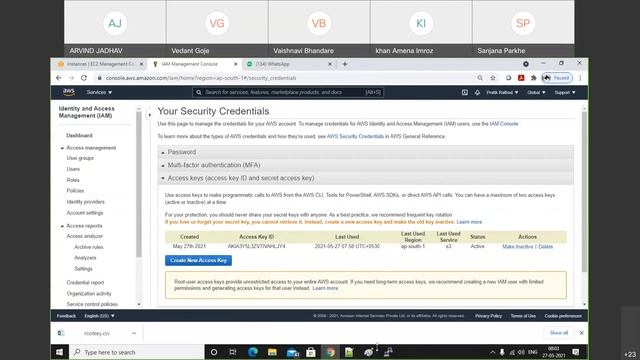Open the Chrome three-dot menu
This screenshot has width=640, height=360.
pyautogui.click(x=580, y=78)
